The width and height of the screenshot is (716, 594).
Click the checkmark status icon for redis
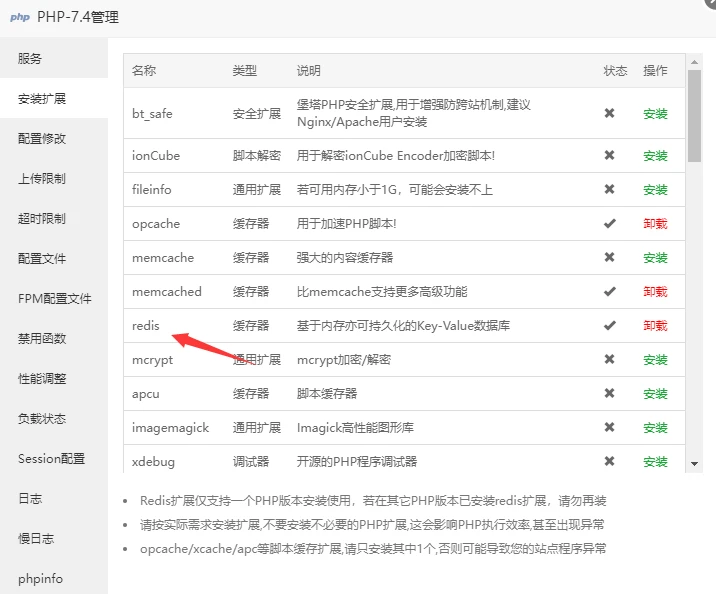click(609, 326)
